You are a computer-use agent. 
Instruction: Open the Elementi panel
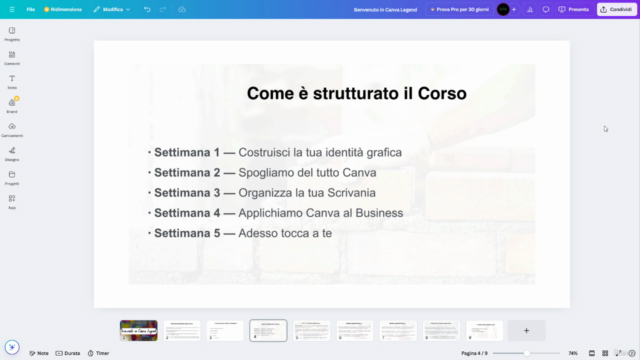[x=12, y=58]
